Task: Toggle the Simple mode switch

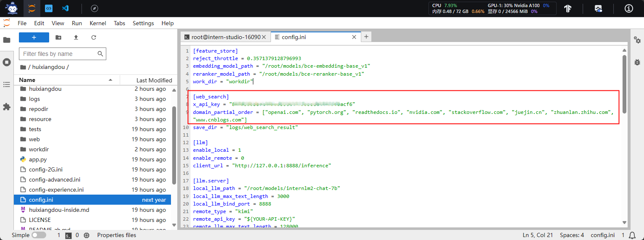Action: tap(39, 235)
